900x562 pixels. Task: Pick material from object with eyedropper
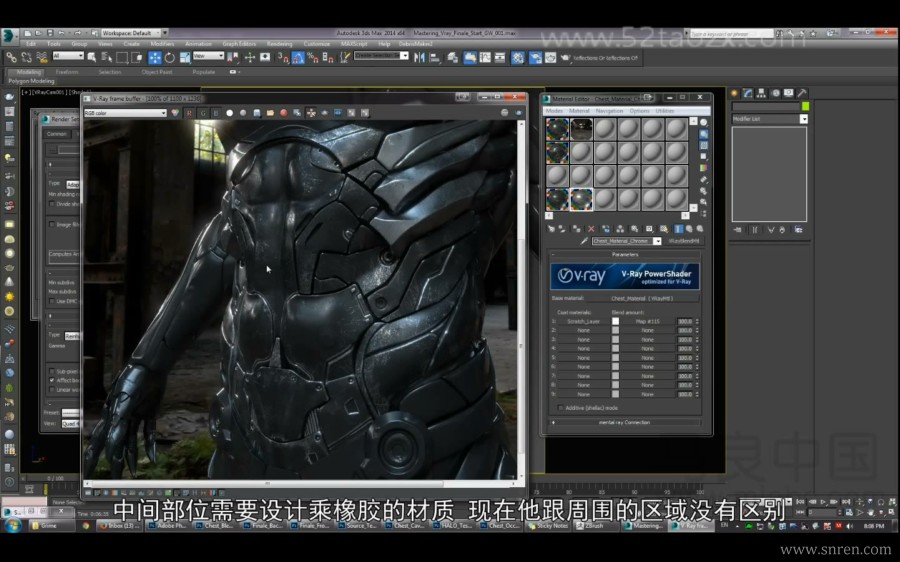point(584,241)
